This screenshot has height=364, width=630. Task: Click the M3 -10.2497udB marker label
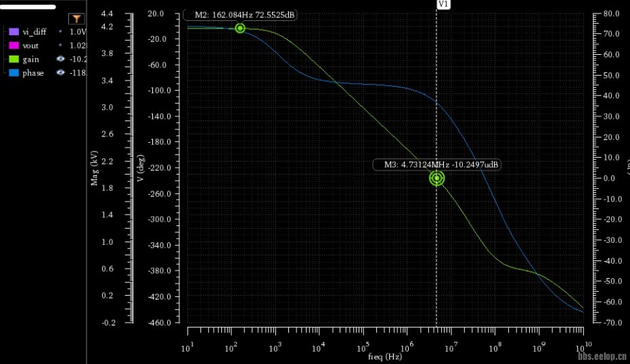(x=437, y=164)
